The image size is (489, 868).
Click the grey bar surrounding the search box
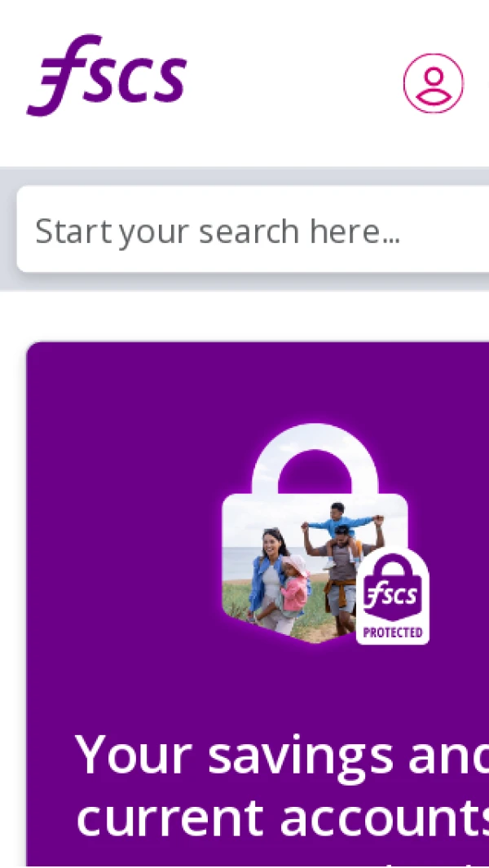(244, 281)
